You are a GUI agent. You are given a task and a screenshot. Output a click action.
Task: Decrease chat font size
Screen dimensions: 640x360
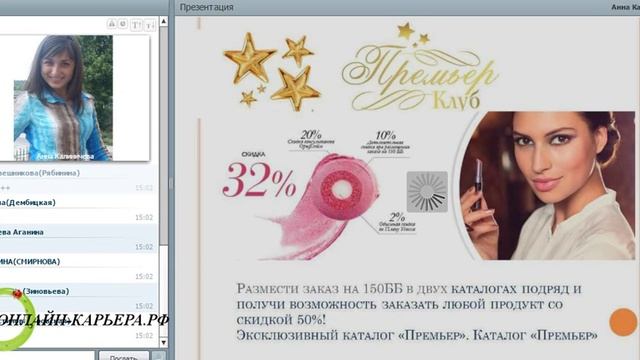[x=150, y=25]
